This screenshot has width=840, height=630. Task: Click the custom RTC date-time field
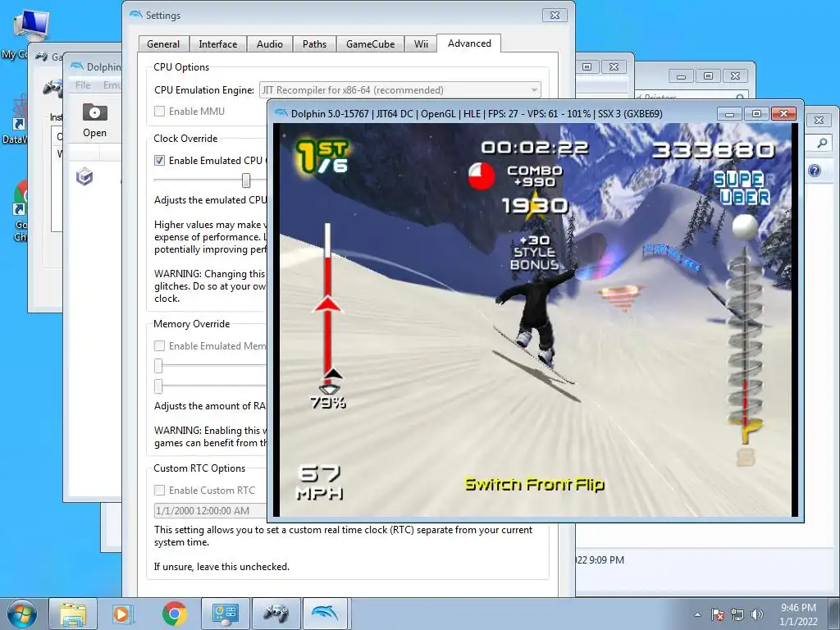pyautogui.click(x=210, y=510)
